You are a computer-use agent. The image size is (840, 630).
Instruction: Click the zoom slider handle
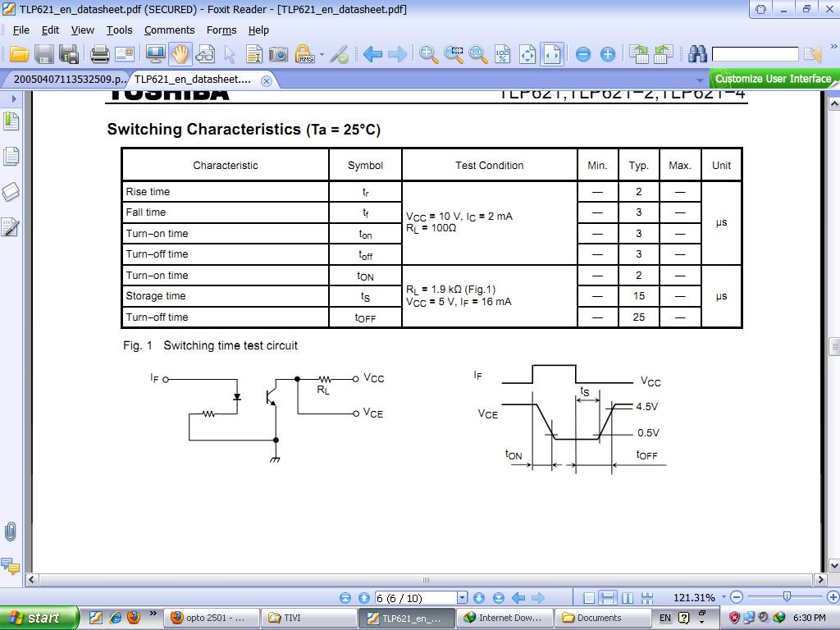787,597
